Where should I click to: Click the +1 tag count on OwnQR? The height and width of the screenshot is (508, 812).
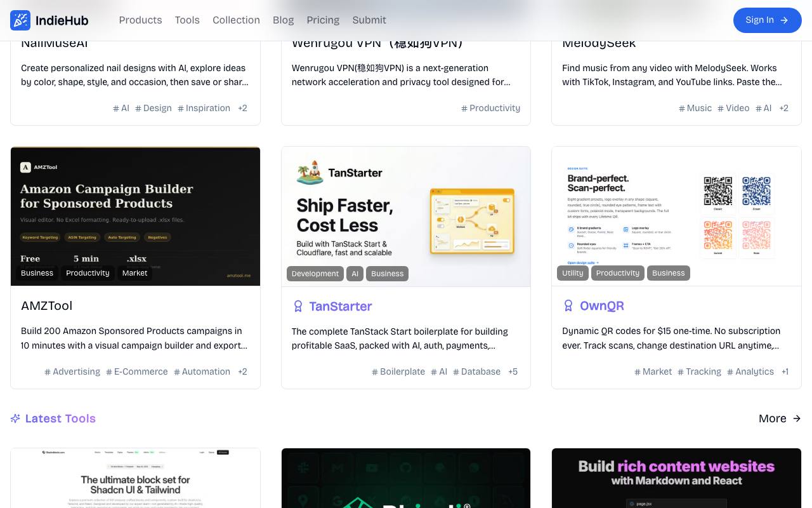point(785,371)
